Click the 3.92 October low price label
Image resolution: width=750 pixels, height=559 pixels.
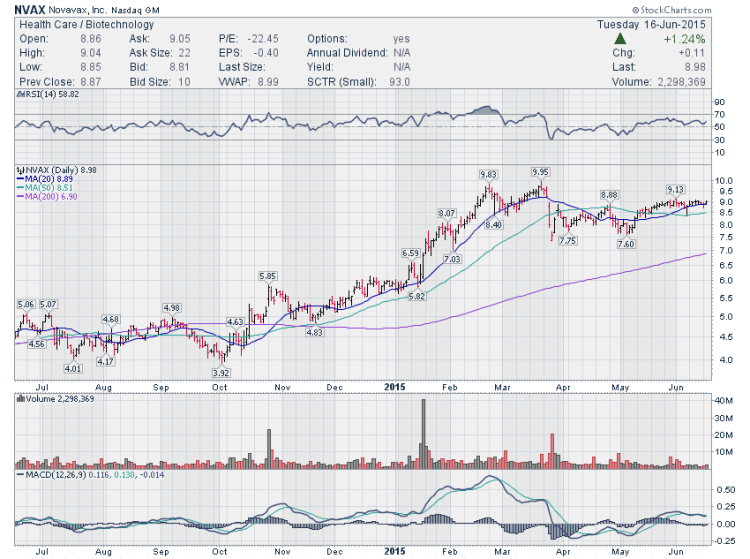[x=221, y=373]
